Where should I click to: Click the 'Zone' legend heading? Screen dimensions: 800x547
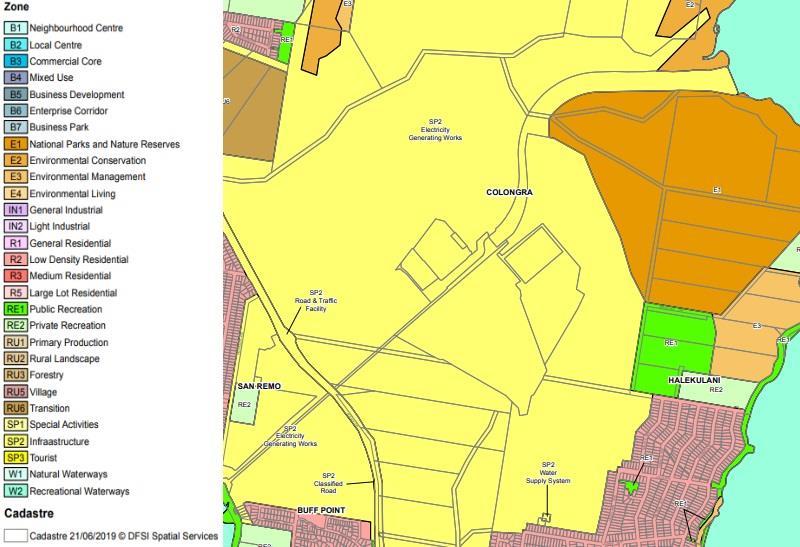click(16, 7)
